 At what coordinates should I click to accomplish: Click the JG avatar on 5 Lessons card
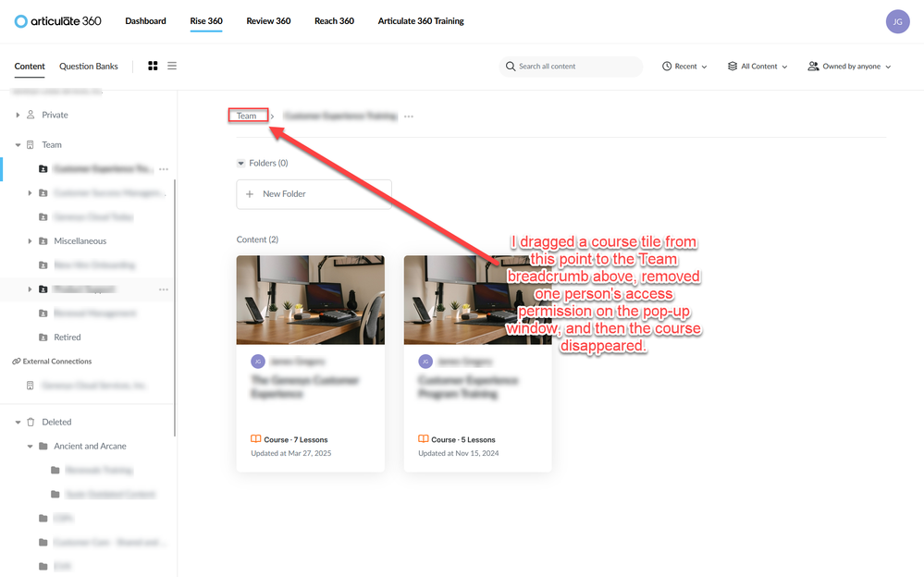pyautogui.click(x=425, y=362)
